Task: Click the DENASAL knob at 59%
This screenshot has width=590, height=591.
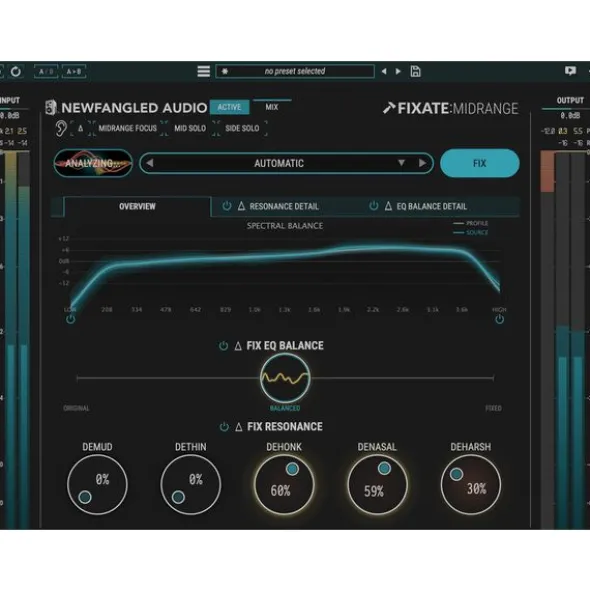Action: coord(377,484)
